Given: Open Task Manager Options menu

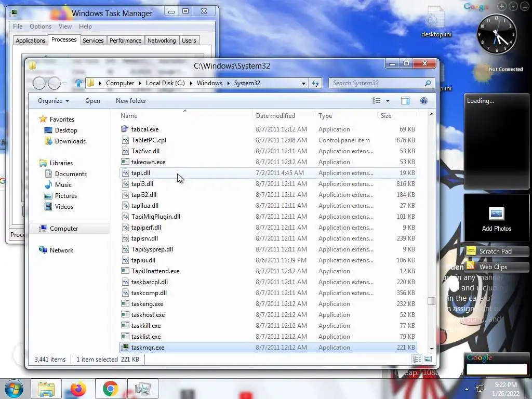Looking at the screenshot, I should click(41, 26).
